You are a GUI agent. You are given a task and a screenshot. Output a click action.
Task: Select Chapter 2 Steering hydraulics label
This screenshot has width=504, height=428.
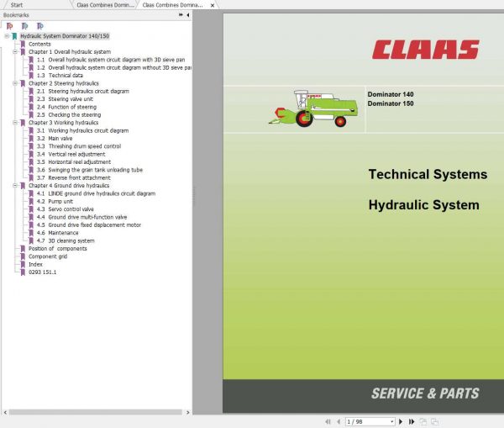click(x=64, y=83)
